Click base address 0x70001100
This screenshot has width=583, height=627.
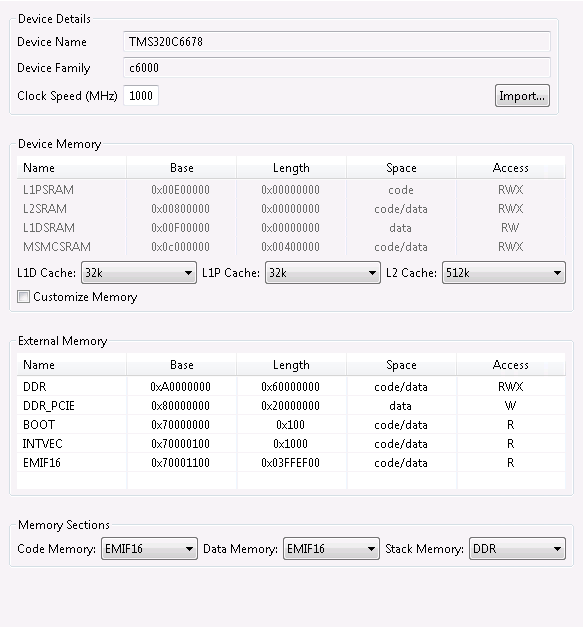[180, 463]
